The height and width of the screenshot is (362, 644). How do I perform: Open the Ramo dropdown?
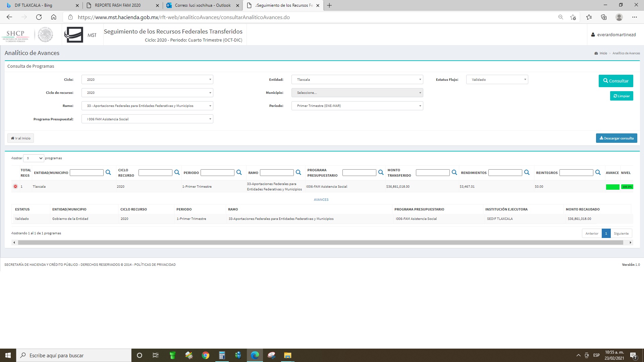tap(147, 106)
